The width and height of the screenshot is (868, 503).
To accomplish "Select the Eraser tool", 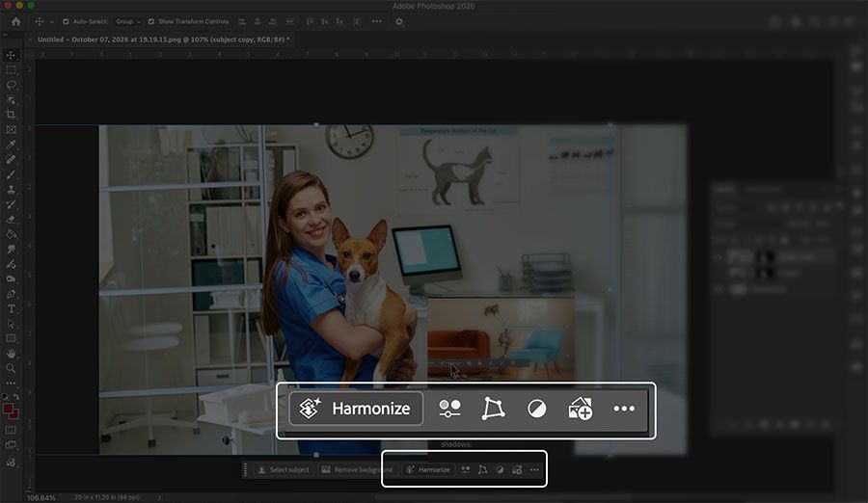I will tap(11, 220).
